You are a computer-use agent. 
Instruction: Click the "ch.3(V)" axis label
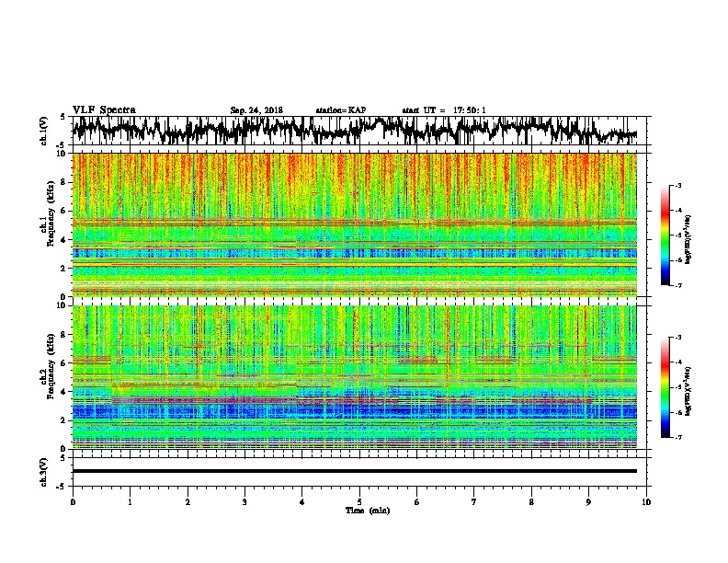(44, 472)
